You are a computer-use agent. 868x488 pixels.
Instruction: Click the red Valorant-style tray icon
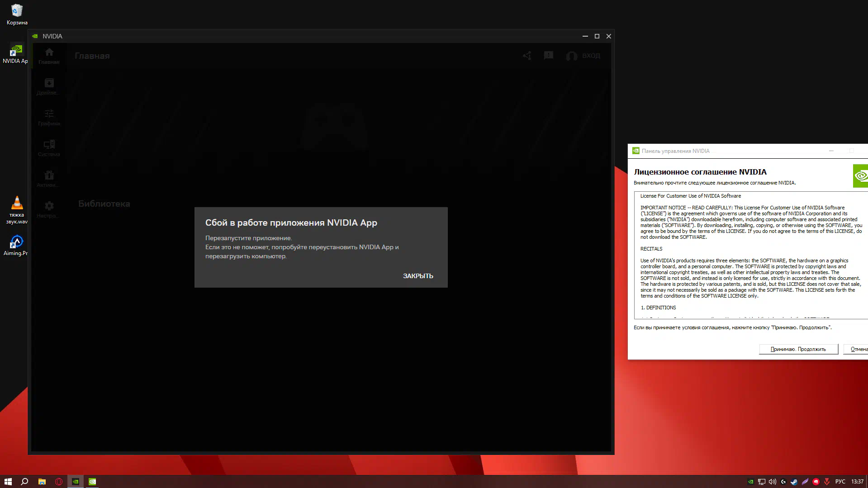pos(827,482)
